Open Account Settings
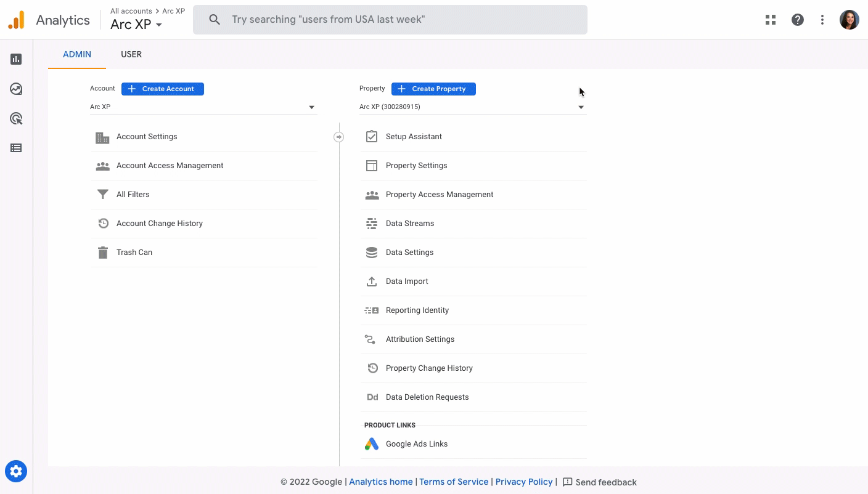Screen dimensions: 868x494 [147, 137]
